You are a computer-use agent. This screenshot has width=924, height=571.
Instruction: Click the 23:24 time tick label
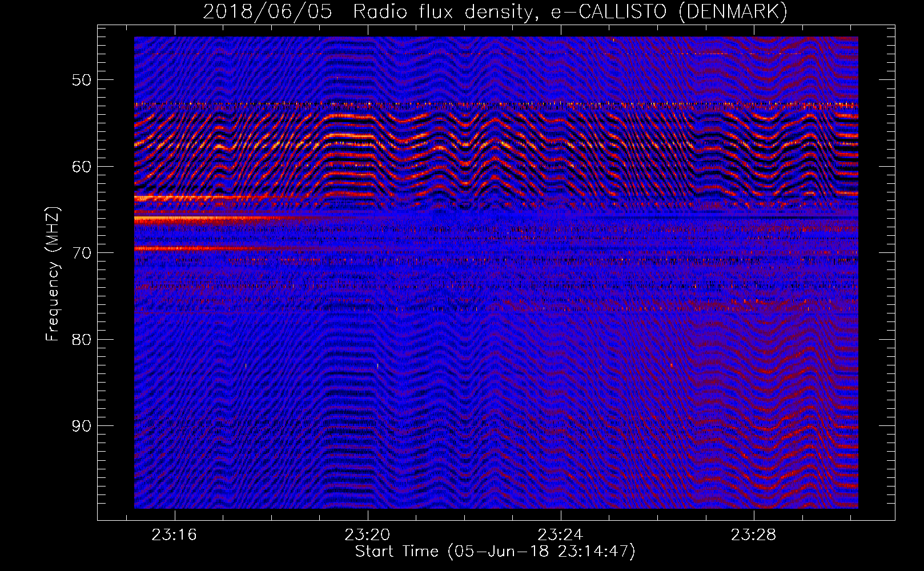[561, 534]
